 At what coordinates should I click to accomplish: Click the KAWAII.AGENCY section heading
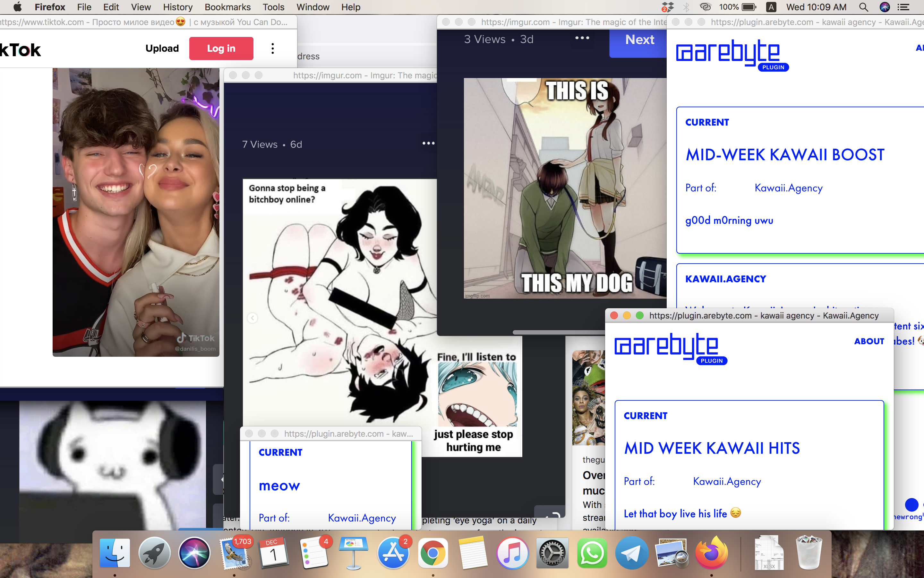(725, 279)
